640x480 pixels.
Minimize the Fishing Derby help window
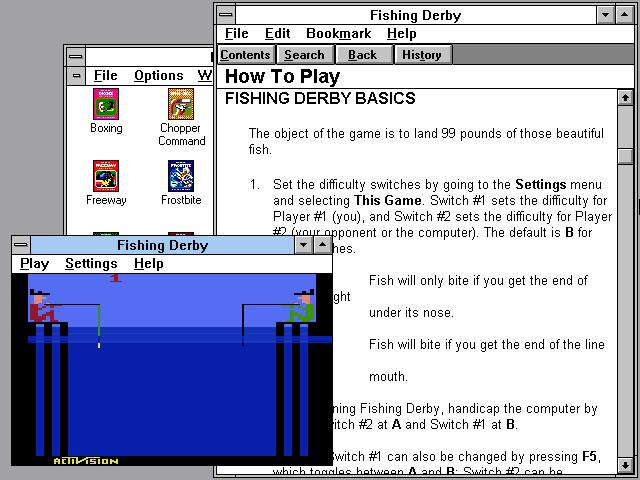click(606, 15)
